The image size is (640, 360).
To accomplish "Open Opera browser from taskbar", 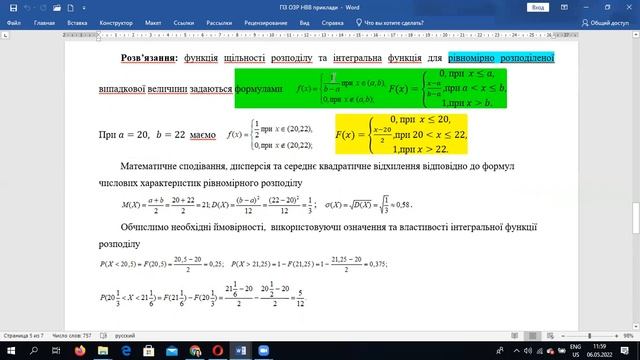I will pos(218,351).
